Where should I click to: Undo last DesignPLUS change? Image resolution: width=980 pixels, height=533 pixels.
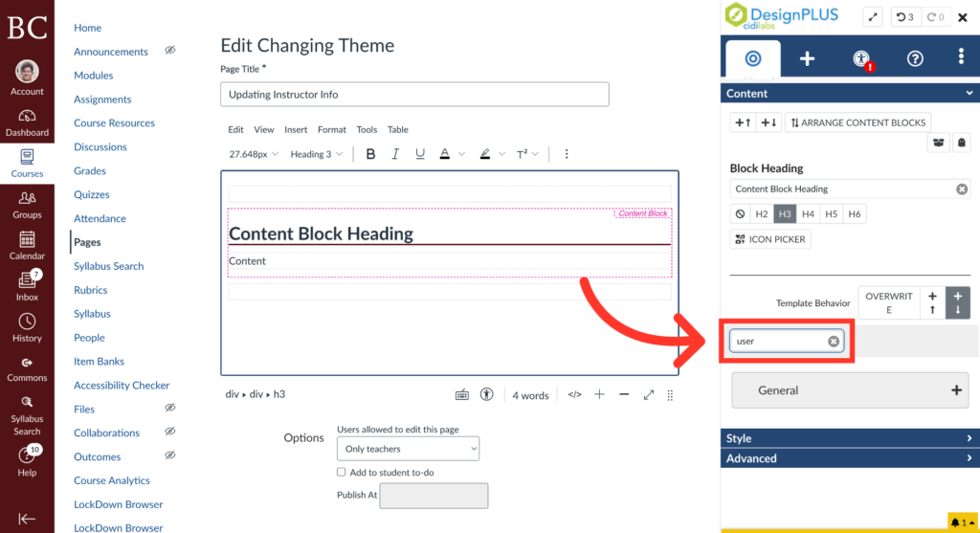[x=904, y=17]
